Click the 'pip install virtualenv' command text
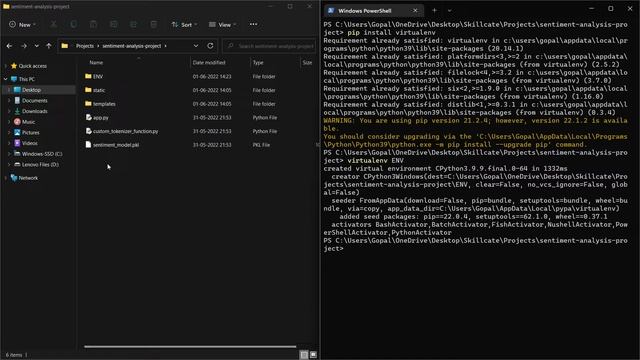The width and height of the screenshot is (640, 360). (x=391, y=33)
